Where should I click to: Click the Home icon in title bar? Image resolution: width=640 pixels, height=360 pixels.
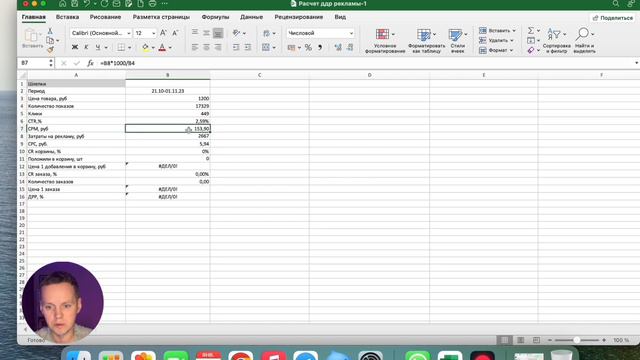click(62, 4)
